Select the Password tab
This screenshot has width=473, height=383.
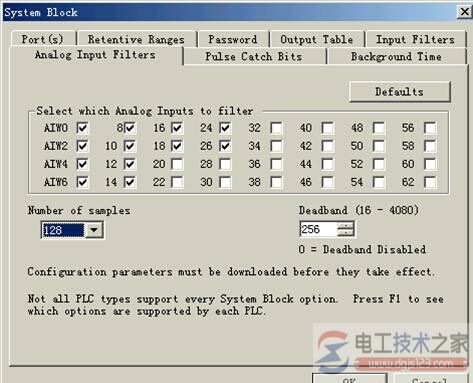pos(233,39)
